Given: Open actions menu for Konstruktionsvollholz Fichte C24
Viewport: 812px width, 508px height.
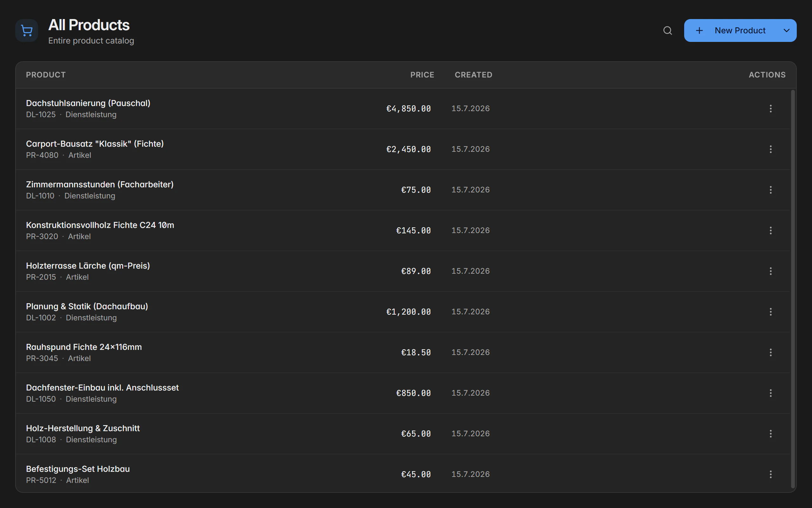Looking at the screenshot, I should [x=770, y=231].
